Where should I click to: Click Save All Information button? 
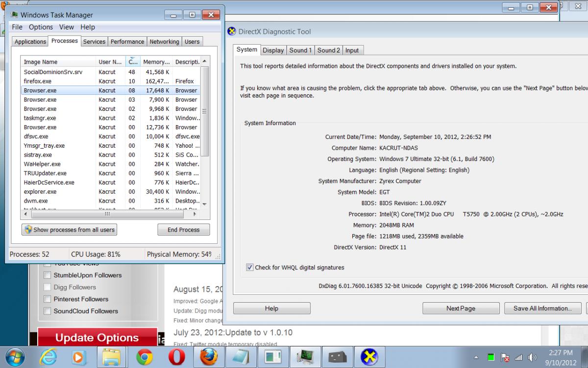542,308
